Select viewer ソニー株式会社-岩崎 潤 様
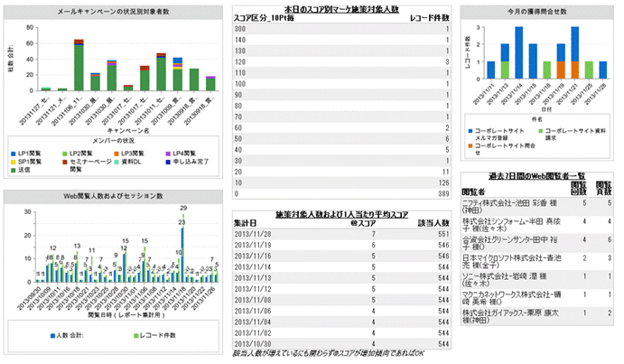 [x=504, y=280]
